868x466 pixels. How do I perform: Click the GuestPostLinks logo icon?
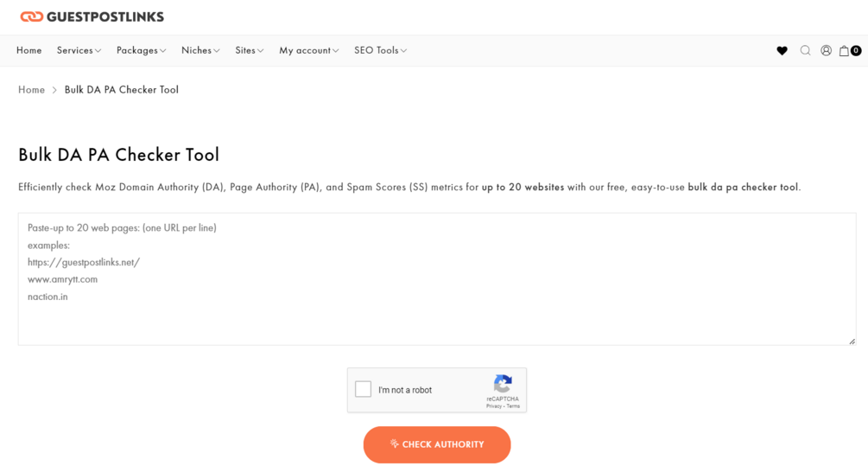point(32,16)
